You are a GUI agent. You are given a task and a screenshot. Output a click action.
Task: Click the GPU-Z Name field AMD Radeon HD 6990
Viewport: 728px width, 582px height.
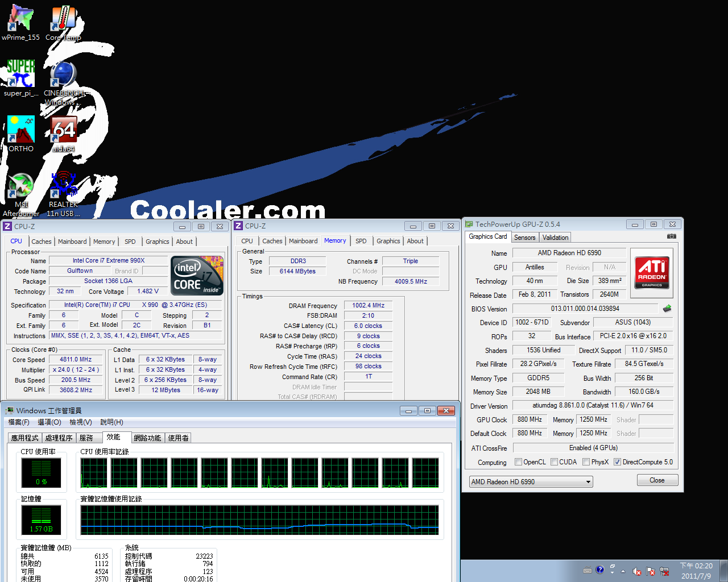coord(569,253)
